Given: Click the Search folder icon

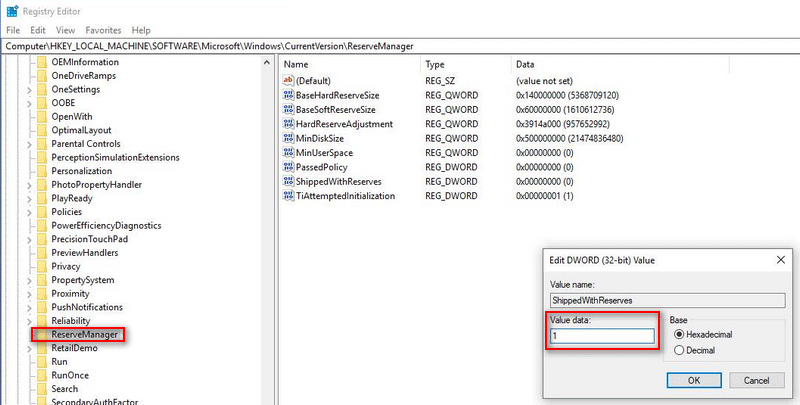Looking at the screenshot, I should point(42,389).
